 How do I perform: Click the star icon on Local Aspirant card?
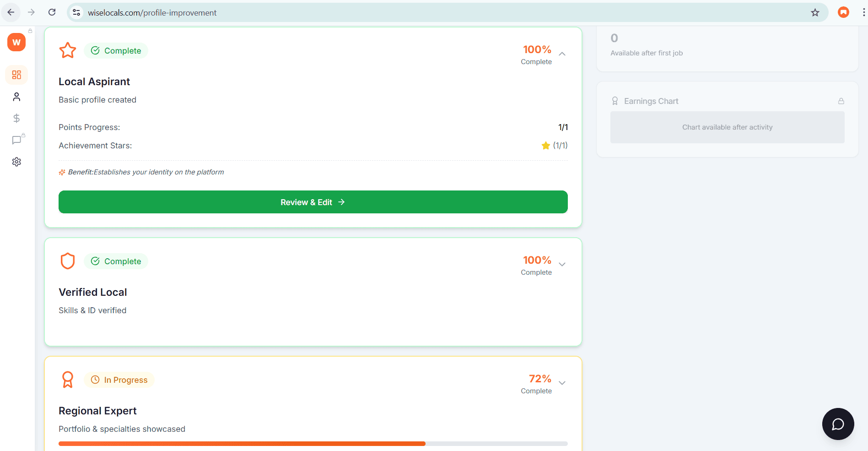click(67, 50)
